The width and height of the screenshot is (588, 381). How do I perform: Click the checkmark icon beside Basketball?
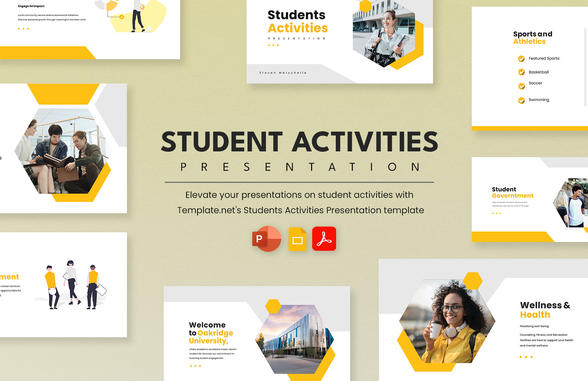pyautogui.click(x=522, y=72)
